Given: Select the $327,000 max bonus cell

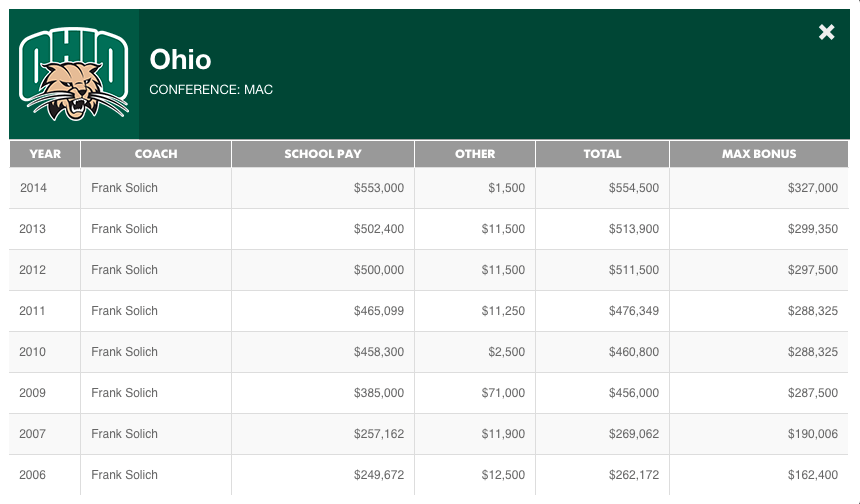Looking at the screenshot, I should coord(759,188).
